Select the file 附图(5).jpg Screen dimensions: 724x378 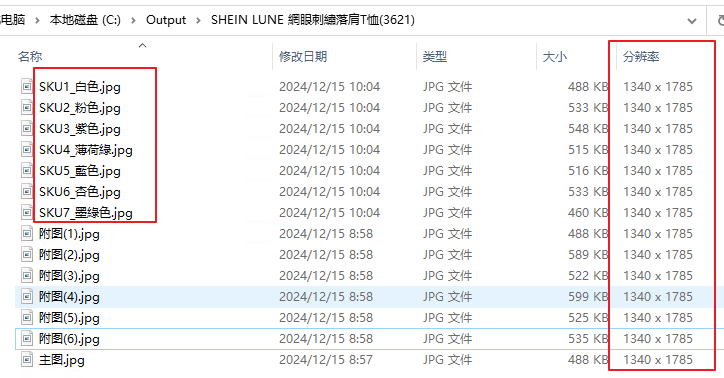point(69,318)
